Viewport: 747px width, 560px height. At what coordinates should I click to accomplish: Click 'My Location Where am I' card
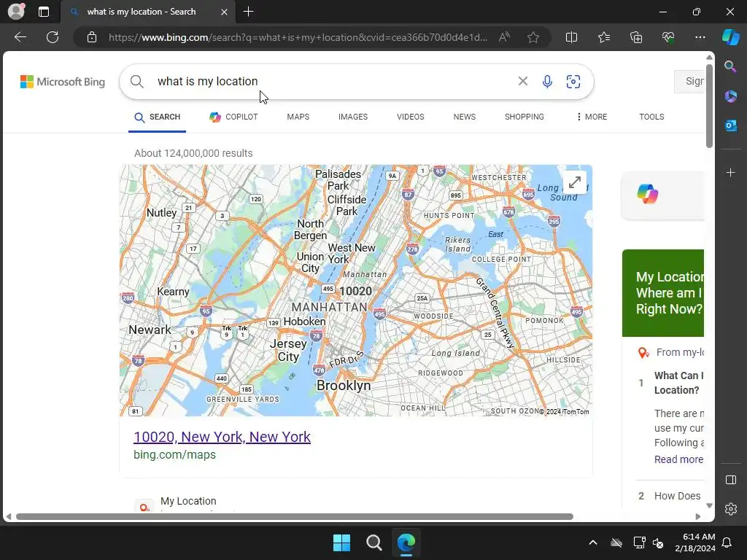tap(662, 293)
